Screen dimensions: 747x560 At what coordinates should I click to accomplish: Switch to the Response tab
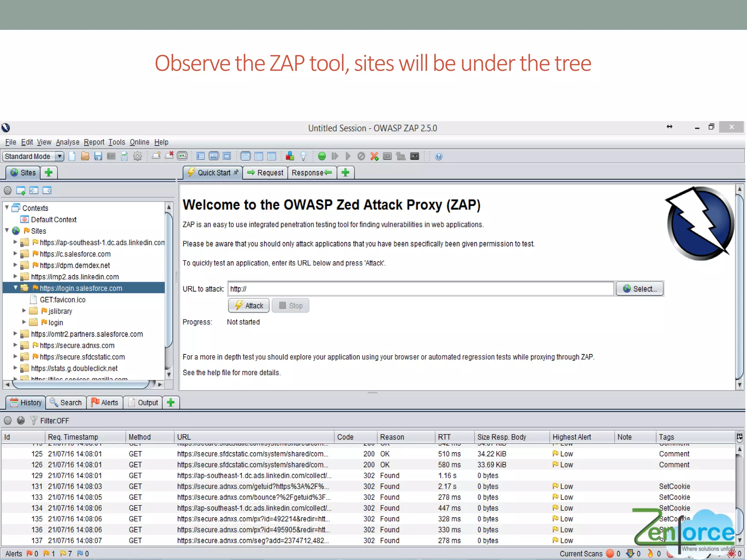(312, 172)
